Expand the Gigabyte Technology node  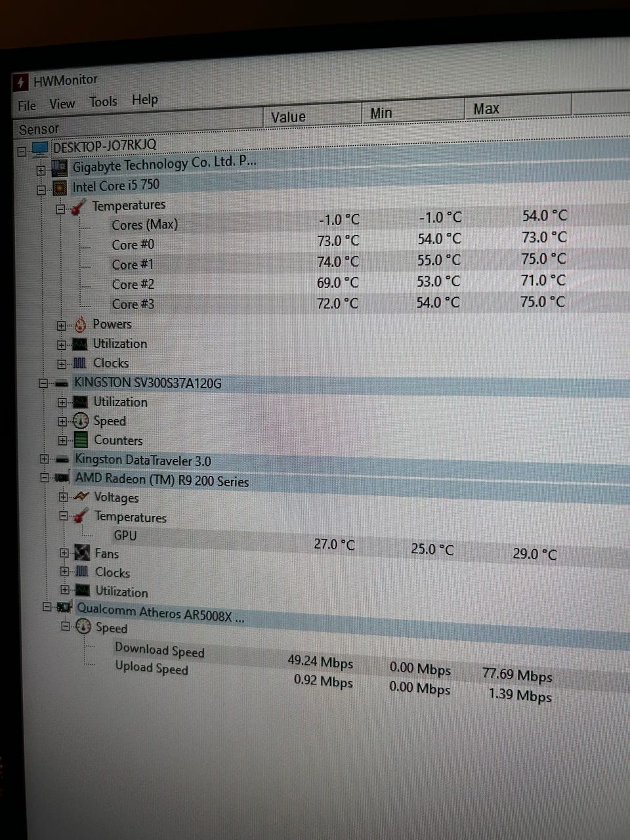click(41, 171)
